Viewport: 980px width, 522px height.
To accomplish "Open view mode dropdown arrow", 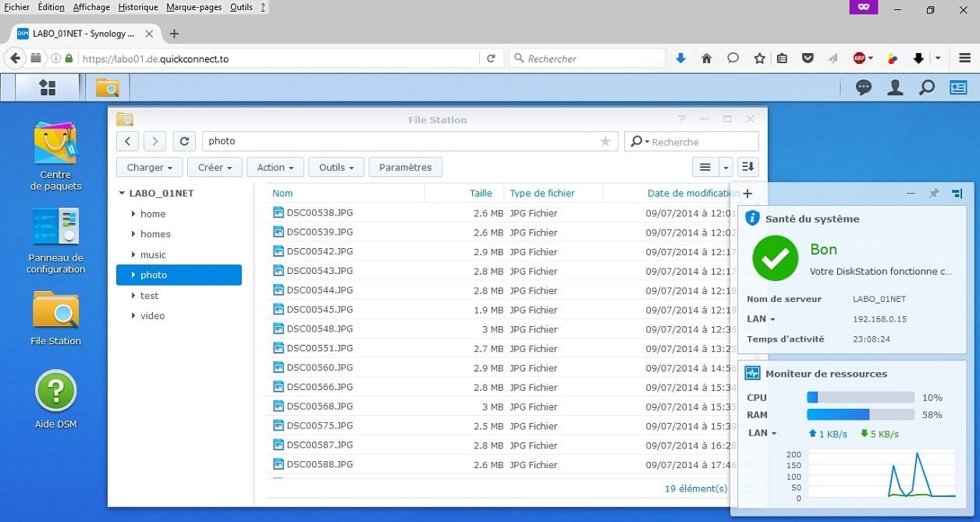I will pyautogui.click(x=726, y=167).
